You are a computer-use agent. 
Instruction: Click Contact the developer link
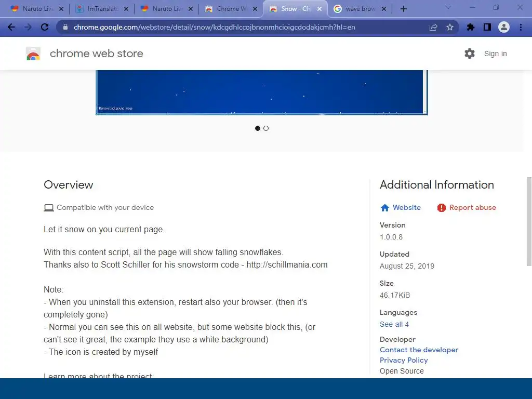point(419,350)
